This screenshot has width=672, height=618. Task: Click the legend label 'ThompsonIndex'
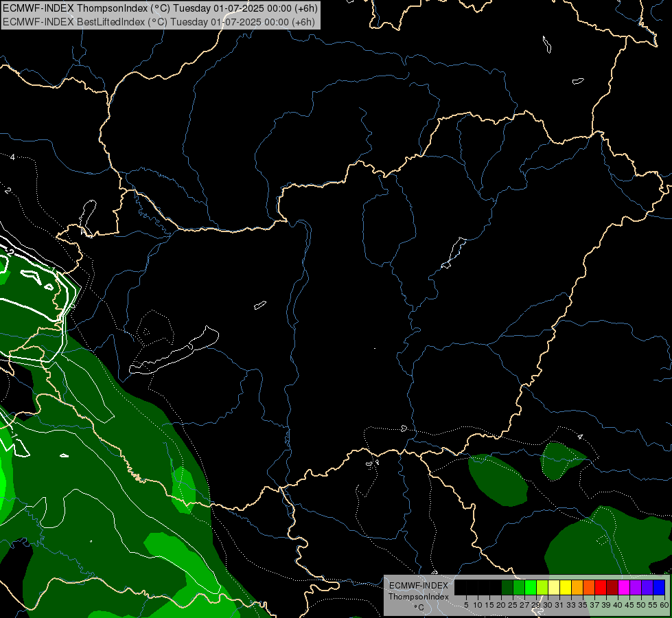click(x=419, y=597)
